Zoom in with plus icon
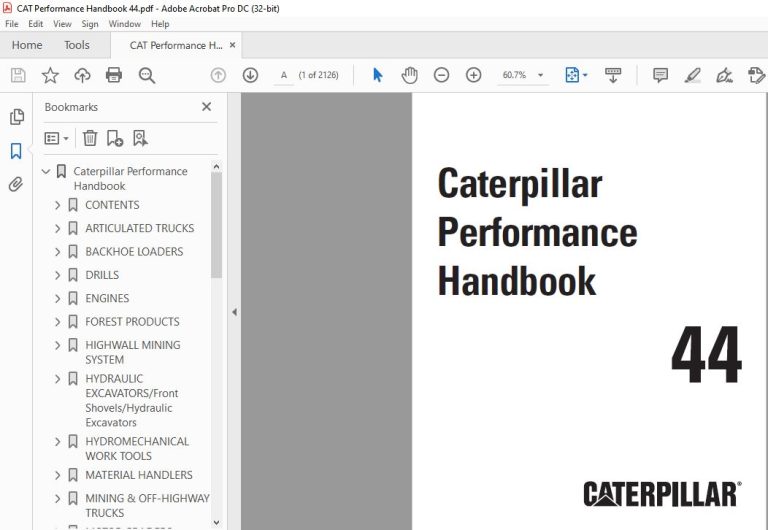 (x=473, y=75)
